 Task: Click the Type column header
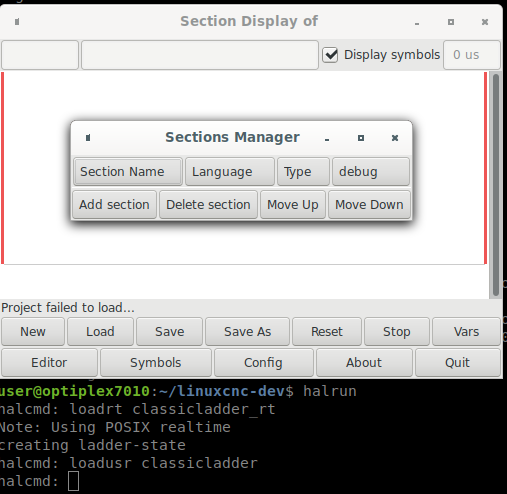pyautogui.click(x=303, y=172)
